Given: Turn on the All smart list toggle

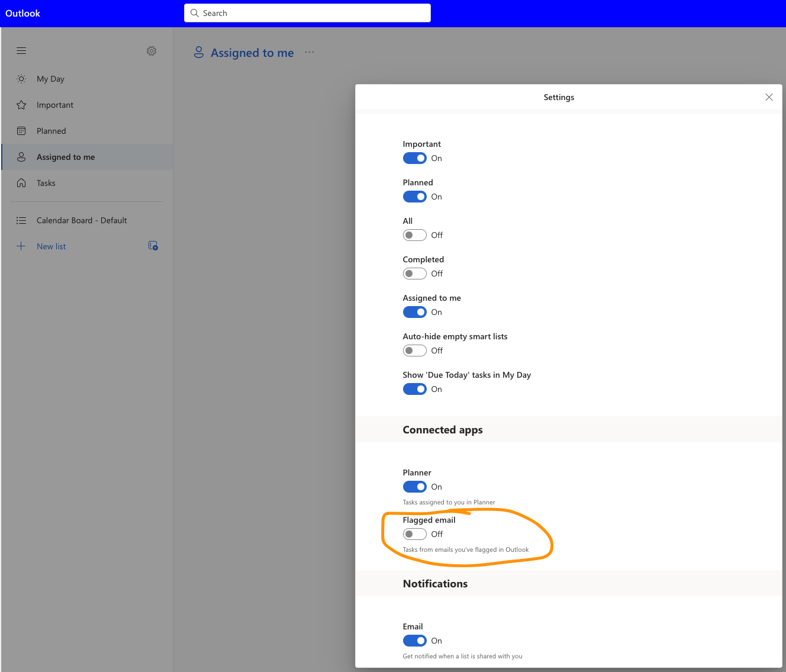Looking at the screenshot, I should [414, 234].
